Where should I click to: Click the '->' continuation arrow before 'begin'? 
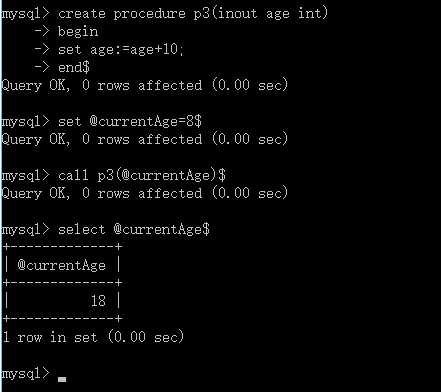(x=42, y=31)
